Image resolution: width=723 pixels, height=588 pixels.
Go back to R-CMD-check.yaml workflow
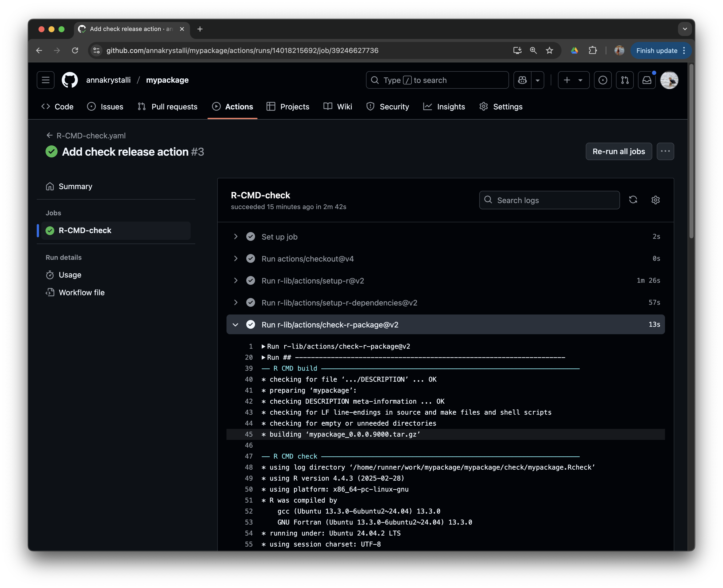86,135
